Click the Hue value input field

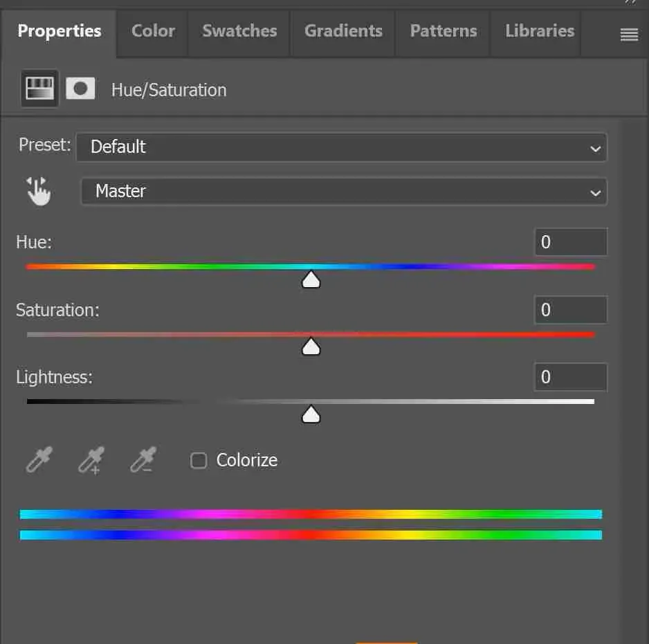click(x=571, y=242)
